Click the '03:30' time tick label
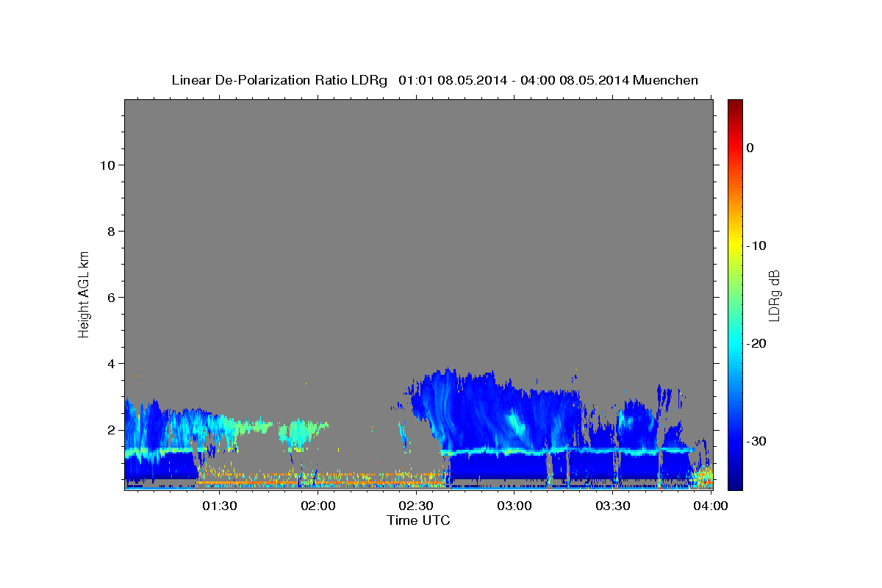The image size is (882, 588). [612, 506]
